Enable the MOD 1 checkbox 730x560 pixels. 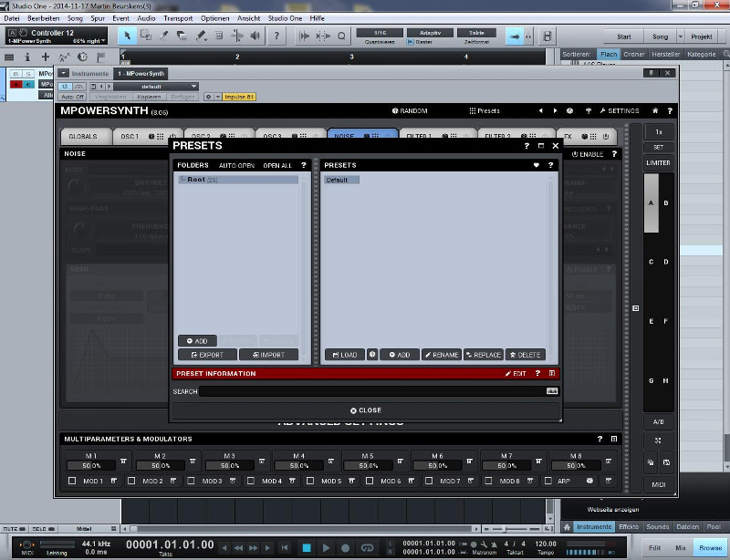(72, 481)
